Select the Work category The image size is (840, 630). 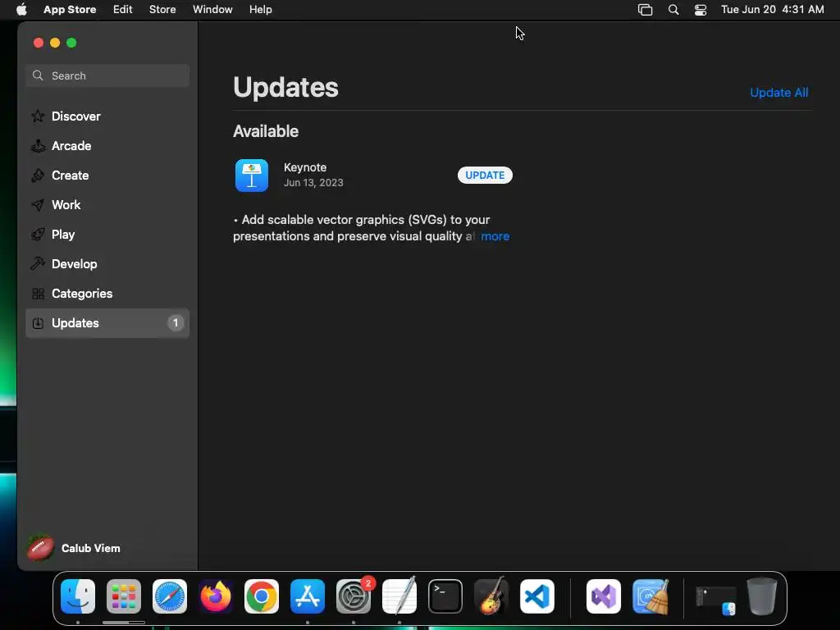point(107,204)
